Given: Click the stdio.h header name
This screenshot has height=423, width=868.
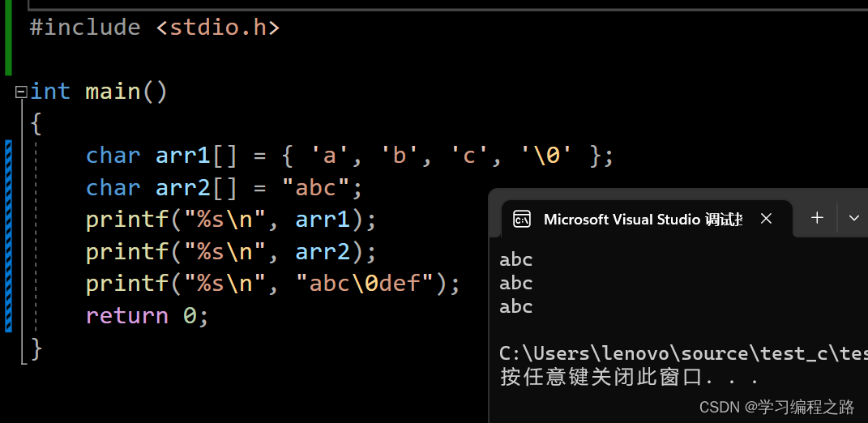Looking at the screenshot, I should point(219,27).
